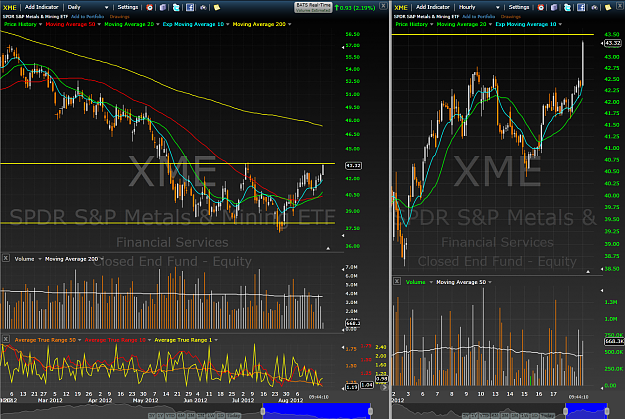Share Daily chart via Twitter icon
Image resolution: width=625 pixels, height=419 pixels.
pyautogui.click(x=176, y=7)
